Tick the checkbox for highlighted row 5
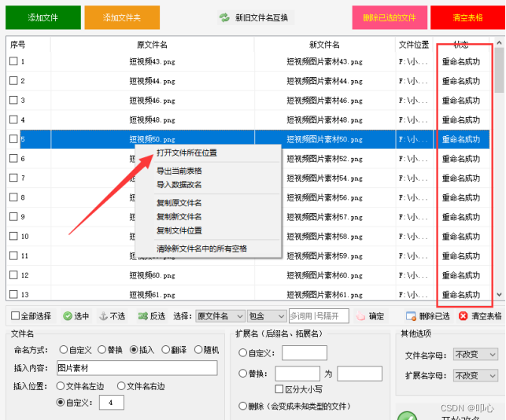The height and width of the screenshot is (420, 506). [x=13, y=138]
